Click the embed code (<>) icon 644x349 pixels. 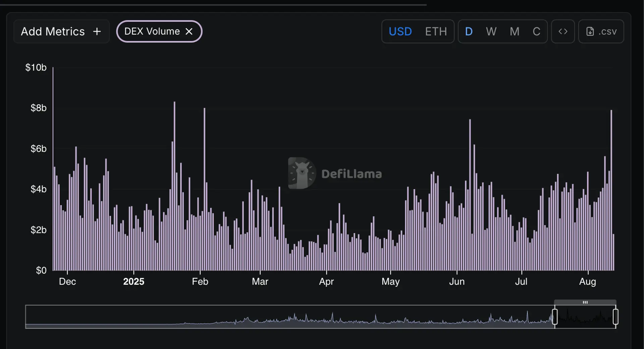563,31
